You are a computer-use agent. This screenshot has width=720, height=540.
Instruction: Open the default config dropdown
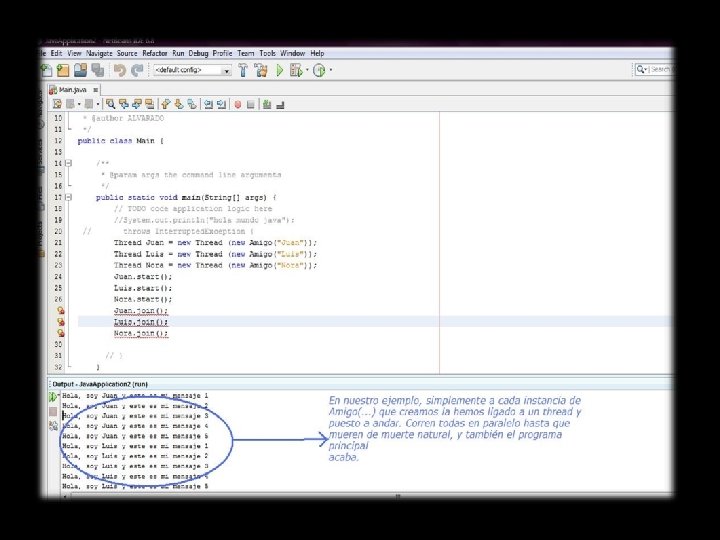pos(226,70)
